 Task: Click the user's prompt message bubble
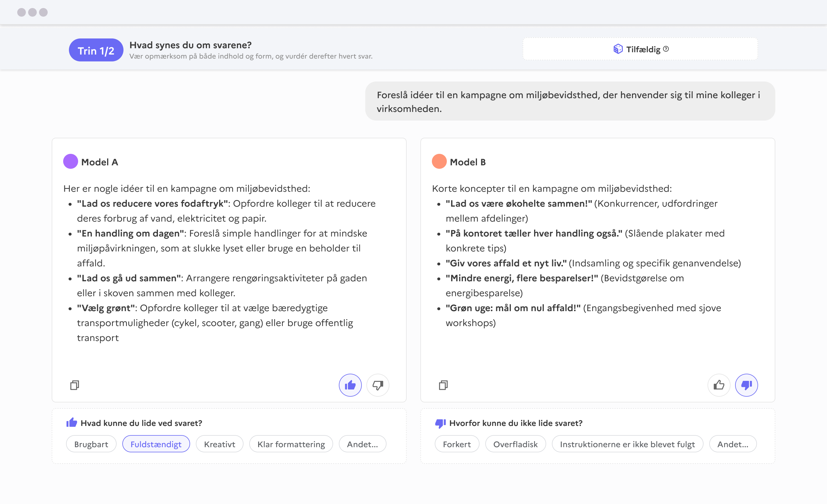click(x=570, y=101)
